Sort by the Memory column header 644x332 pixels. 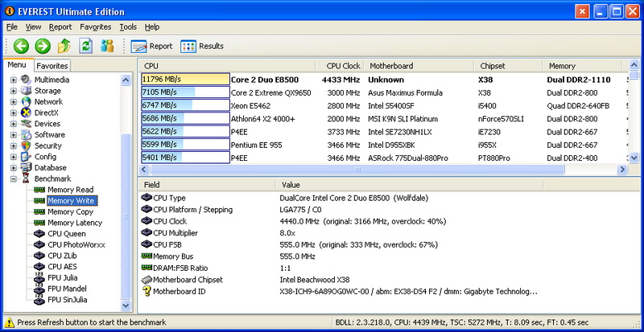pos(582,66)
